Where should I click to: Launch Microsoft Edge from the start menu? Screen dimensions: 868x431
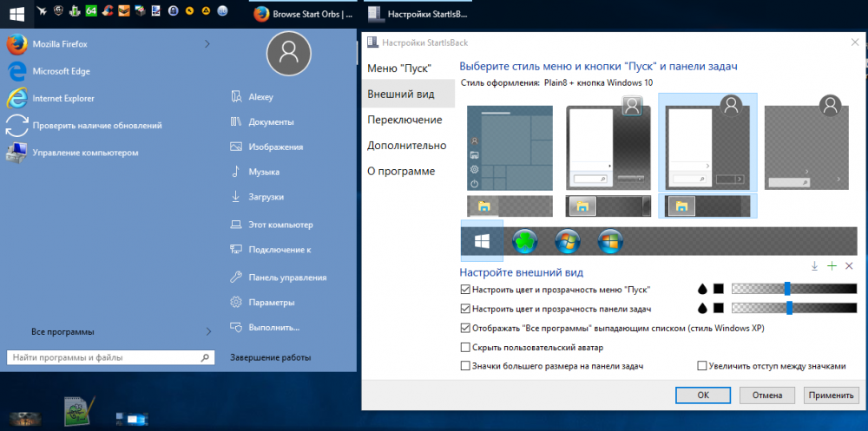pos(61,71)
